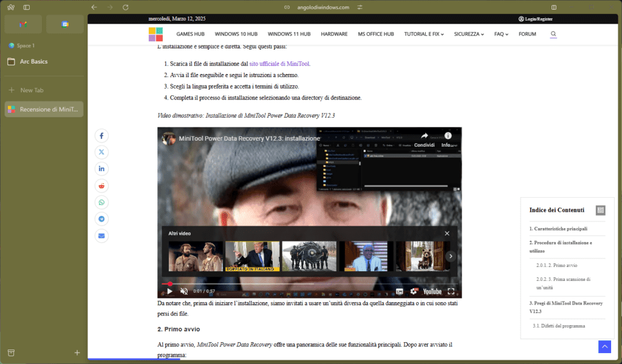The height and width of the screenshot is (364, 622).
Task: Expand the Tutorial e Fix menu
Action: pos(424,34)
